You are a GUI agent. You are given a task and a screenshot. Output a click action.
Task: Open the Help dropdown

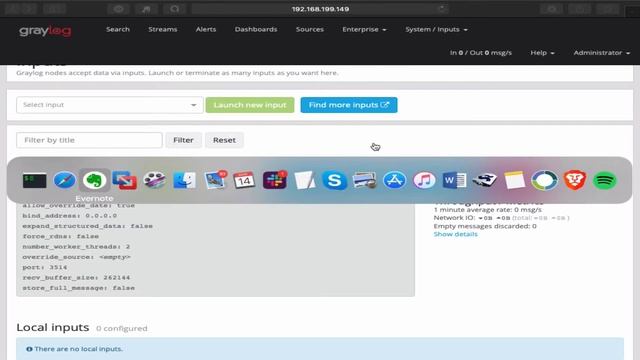click(x=542, y=53)
